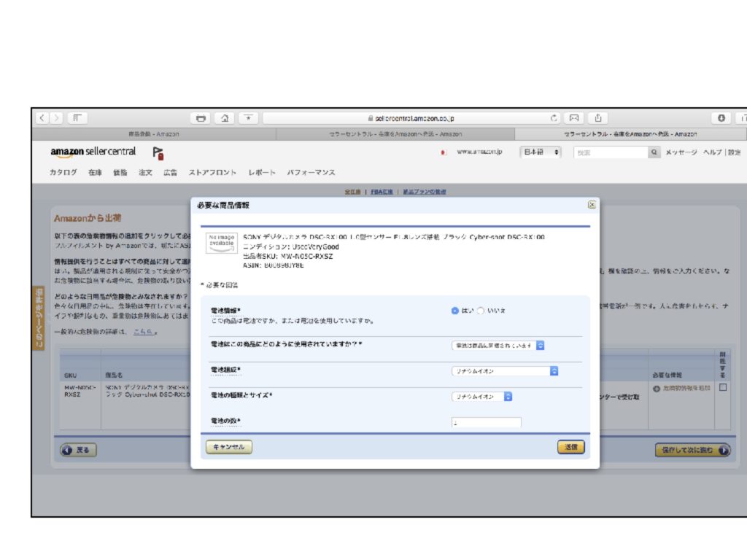Open the メッセージ link

pyautogui.click(x=681, y=152)
